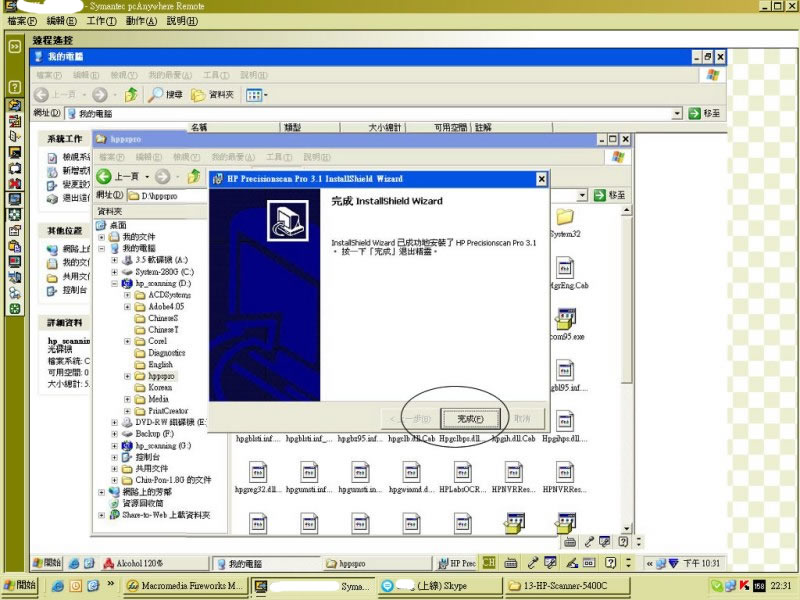Screen dimensions: 800x600
Task: Open pcAnywhere 編輯(E) menu
Action: click(x=62, y=21)
